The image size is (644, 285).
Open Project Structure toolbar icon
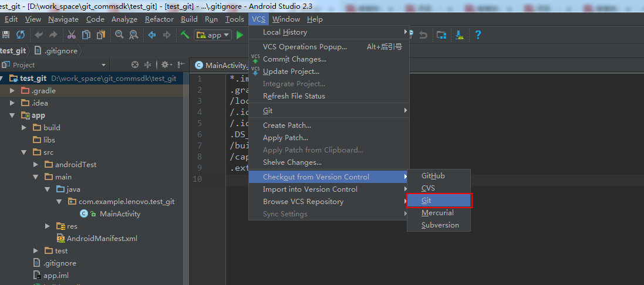[441, 35]
